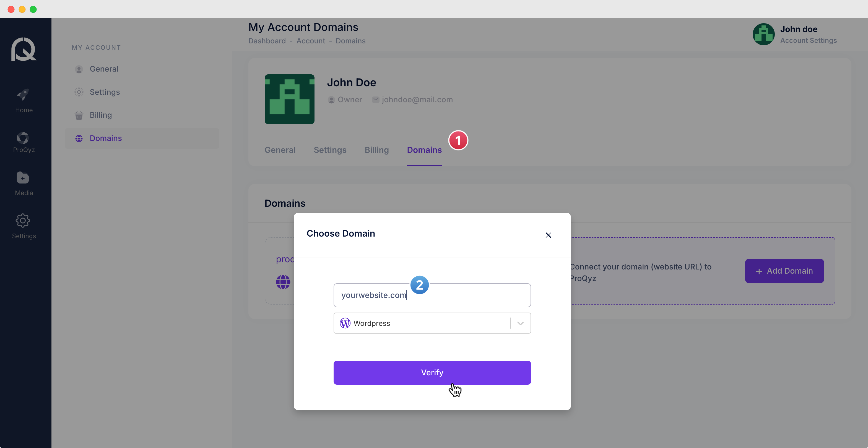The image size is (868, 448).
Task: Click the large John Doe profile picture
Action: pyautogui.click(x=289, y=99)
